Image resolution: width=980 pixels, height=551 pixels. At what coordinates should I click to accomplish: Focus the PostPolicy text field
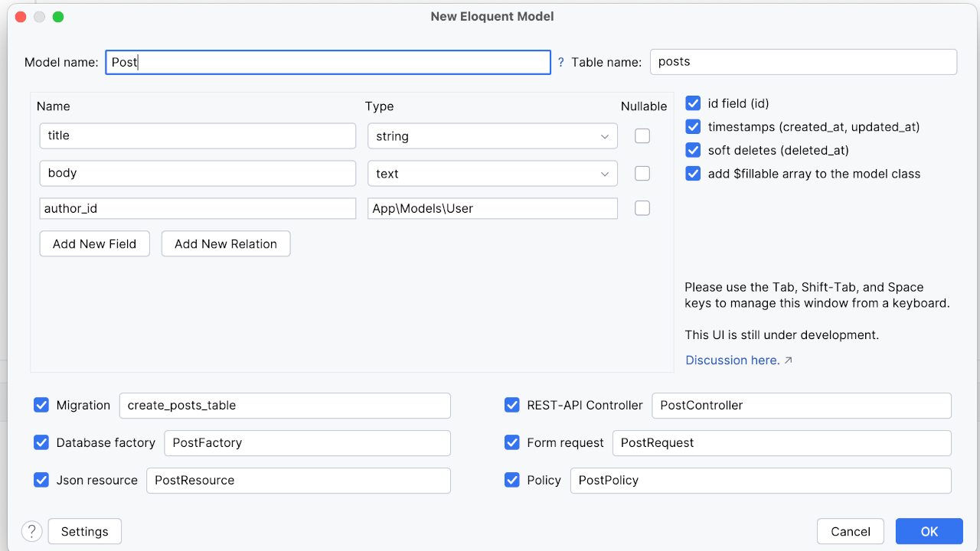click(x=760, y=481)
